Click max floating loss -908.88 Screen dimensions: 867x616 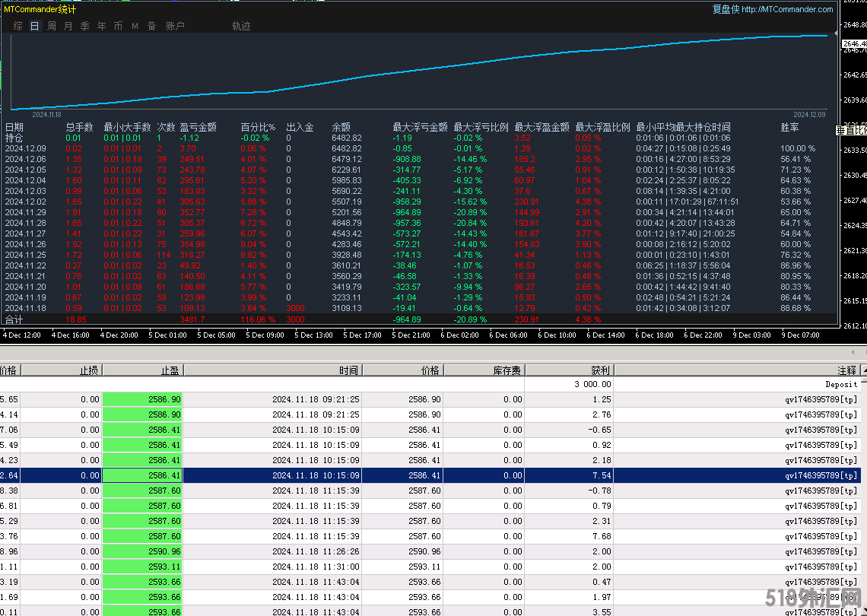point(406,159)
